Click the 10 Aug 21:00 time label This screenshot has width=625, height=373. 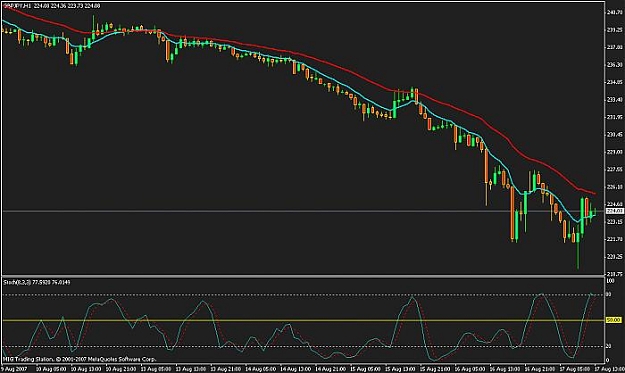point(121,369)
